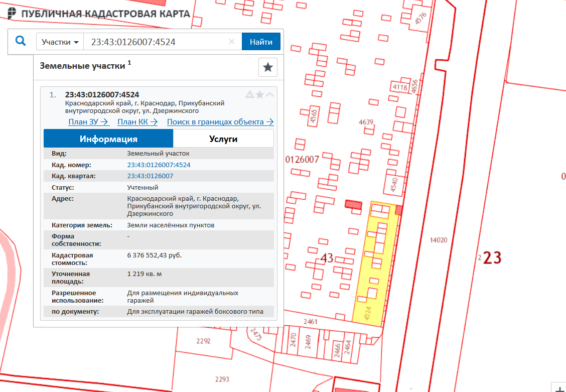This screenshot has height=392, width=566.
Task: Click the result title 23:43:0126007:4524
Action: pos(102,94)
